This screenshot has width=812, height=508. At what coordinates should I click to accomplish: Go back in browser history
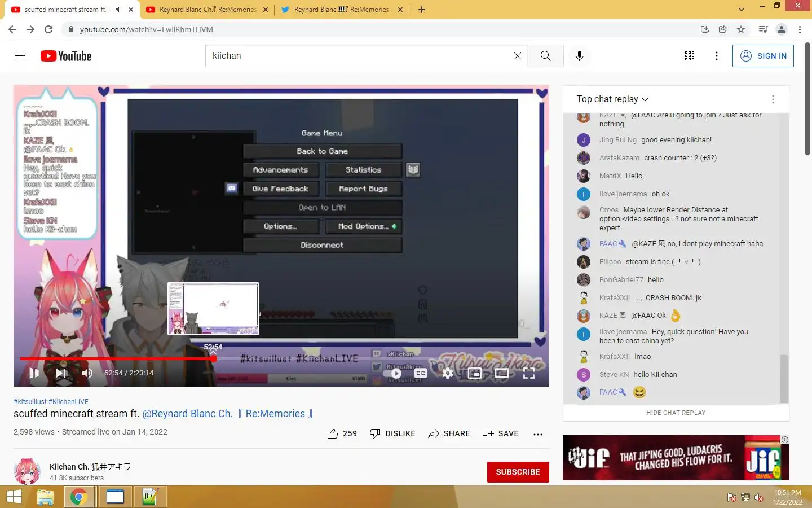(12, 29)
